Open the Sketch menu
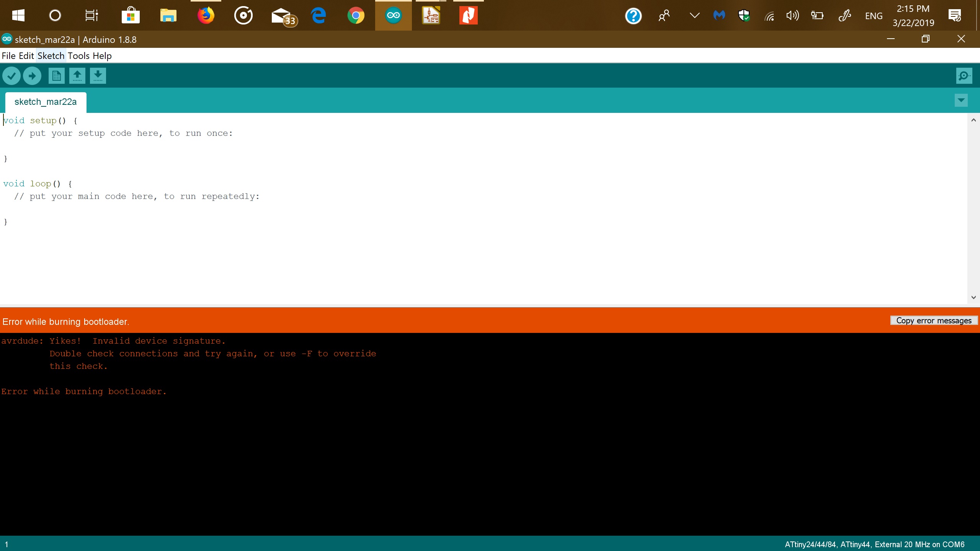This screenshot has width=980, height=551. [x=51, y=56]
